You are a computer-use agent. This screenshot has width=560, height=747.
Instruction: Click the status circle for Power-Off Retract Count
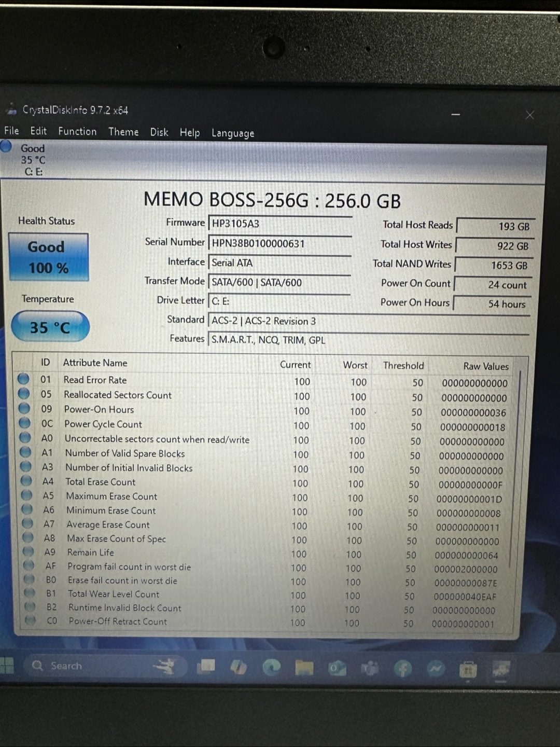click(x=31, y=619)
